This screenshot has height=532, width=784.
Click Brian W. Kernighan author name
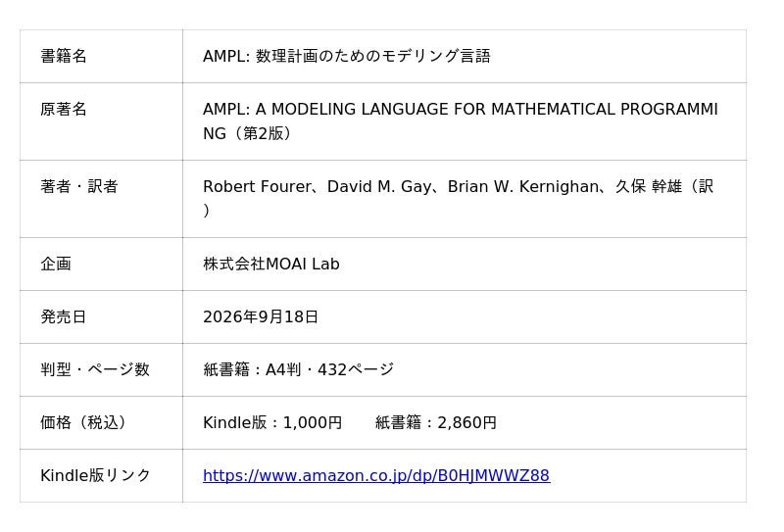pyautogui.click(x=522, y=186)
